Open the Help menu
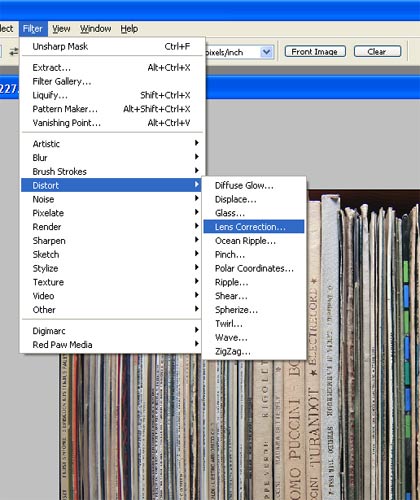Viewport: 420px width, 500px height. click(129, 29)
